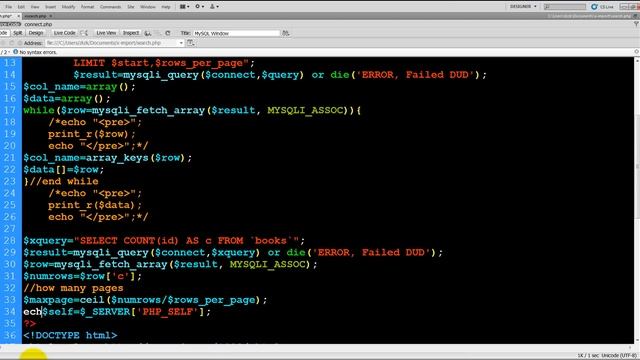Switch to Design view
Viewport: 640px width, 360px height.
[36, 33]
